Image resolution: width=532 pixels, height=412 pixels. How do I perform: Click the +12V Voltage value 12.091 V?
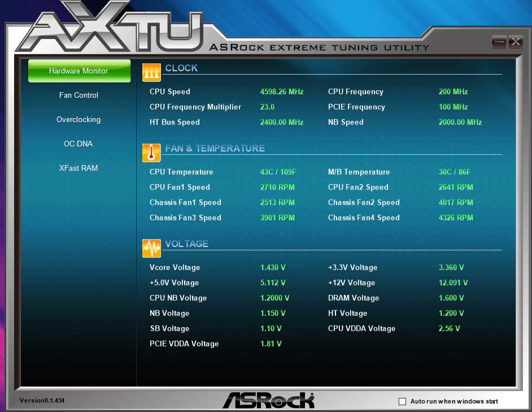click(x=453, y=283)
